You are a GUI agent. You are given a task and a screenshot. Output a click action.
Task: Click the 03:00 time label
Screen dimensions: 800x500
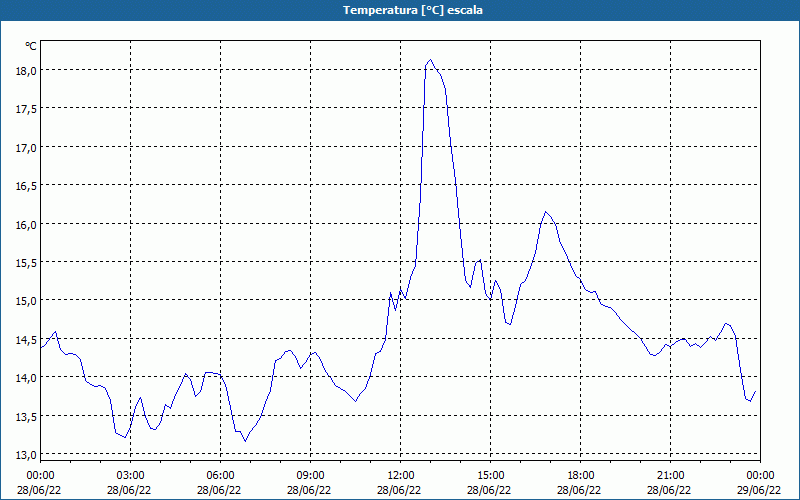pyautogui.click(x=131, y=476)
